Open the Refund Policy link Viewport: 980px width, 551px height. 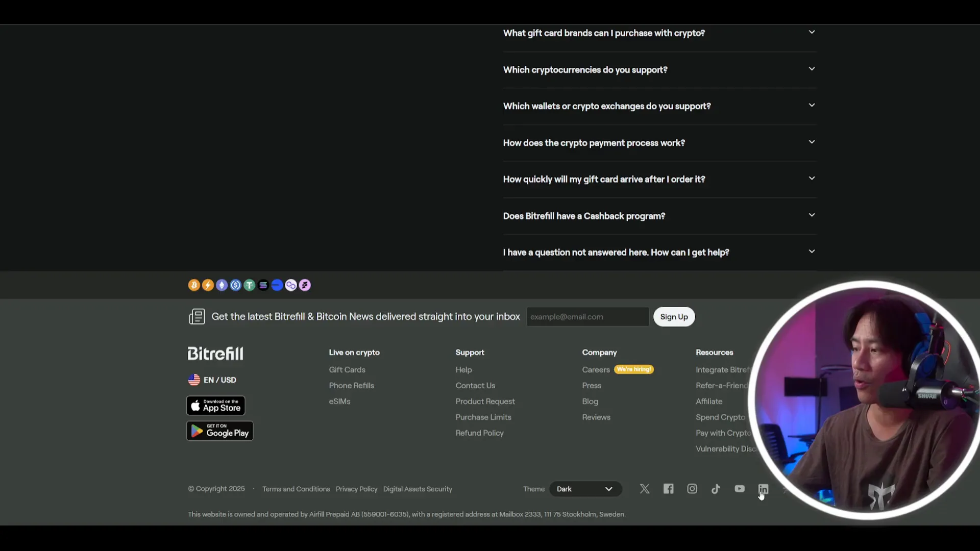pyautogui.click(x=480, y=433)
